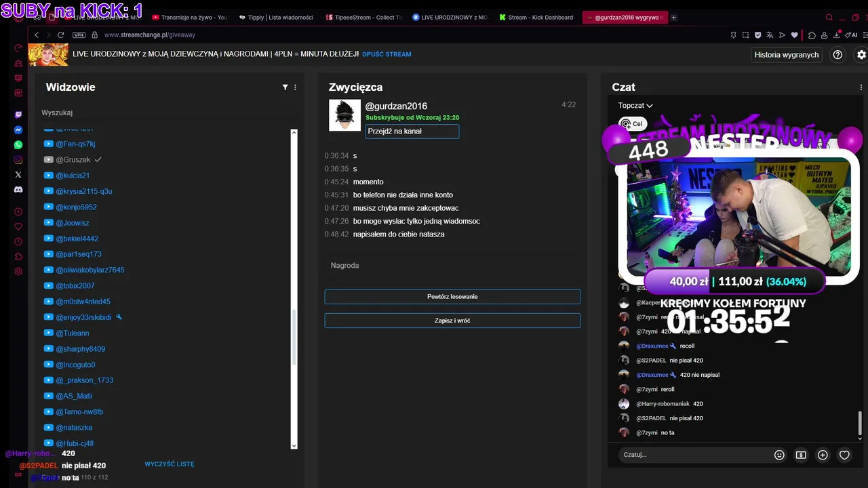Focus the Nagroda prize field
This screenshot has width=868, height=488.
click(452, 266)
